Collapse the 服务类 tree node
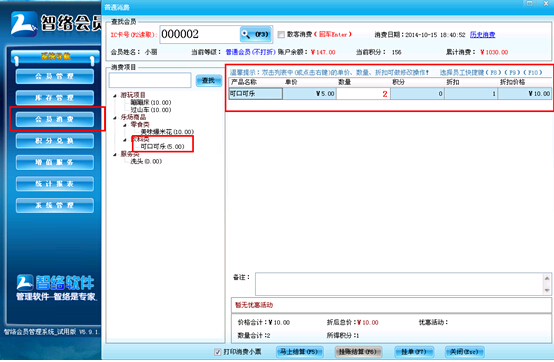The height and width of the screenshot is (362, 554). [x=115, y=154]
